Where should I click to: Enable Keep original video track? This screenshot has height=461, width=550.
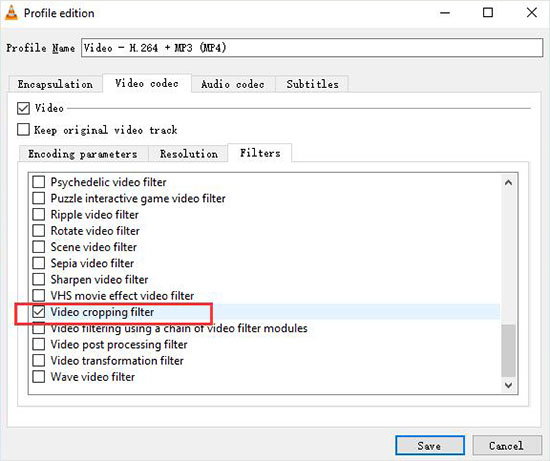pyautogui.click(x=23, y=129)
